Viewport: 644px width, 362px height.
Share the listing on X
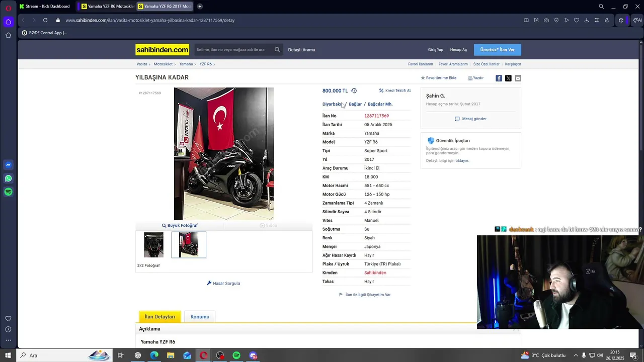coord(508,78)
